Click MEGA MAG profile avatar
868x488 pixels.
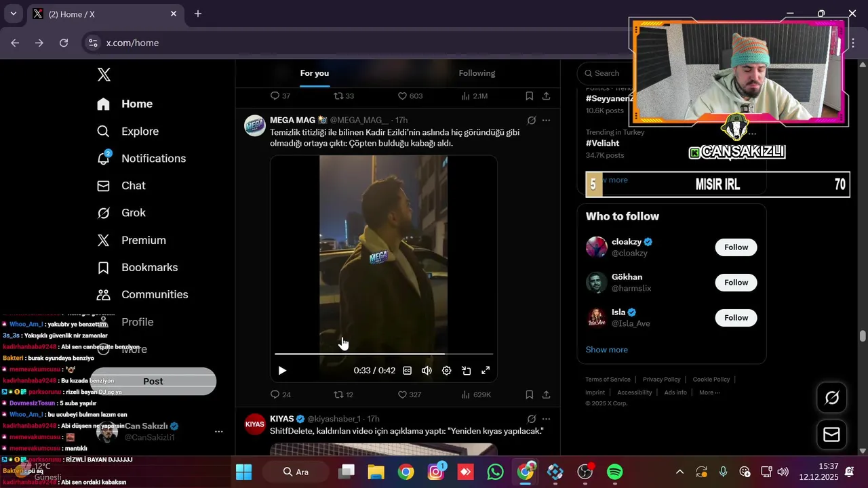pos(255,125)
